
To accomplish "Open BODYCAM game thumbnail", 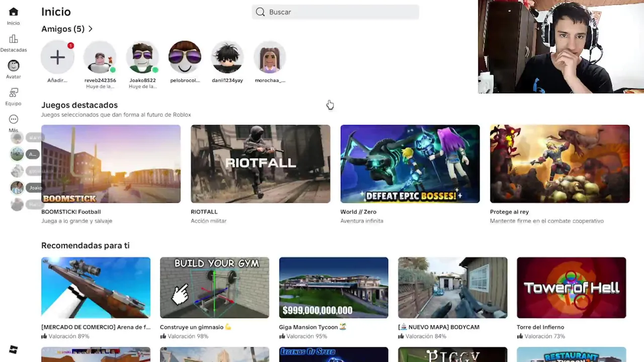I will (x=453, y=288).
